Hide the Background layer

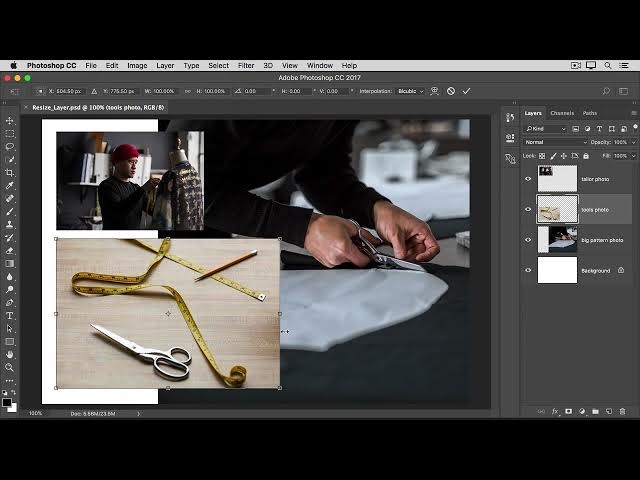coord(528,270)
